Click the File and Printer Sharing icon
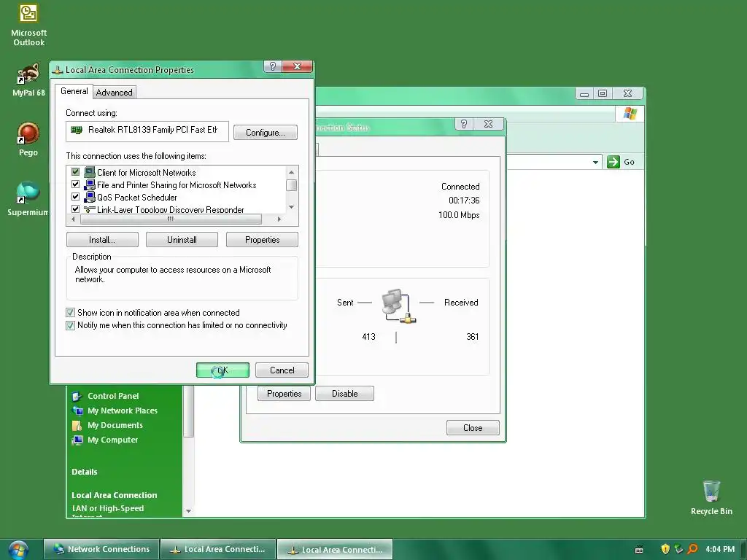747x560 pixels. pyautogui.click(x=90, y=184)
